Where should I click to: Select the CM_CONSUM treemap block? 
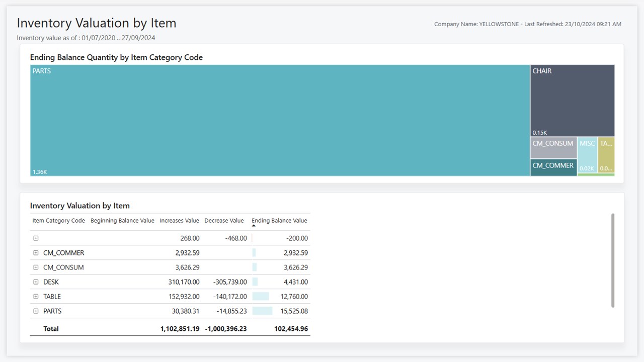[x=553, y=148]
